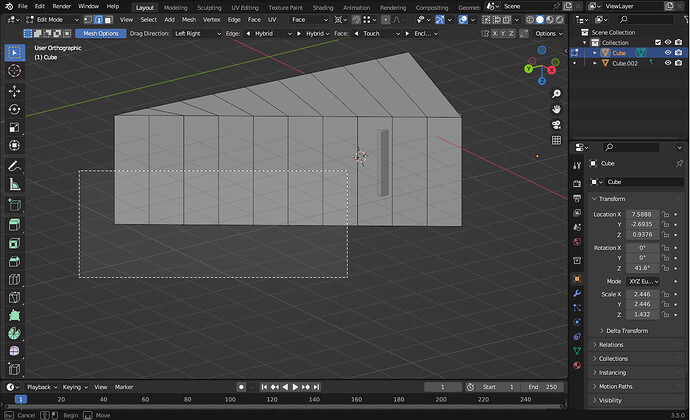
Task: Switch to edge select mode
Action: pyautogui.click(x=98, y=19)
